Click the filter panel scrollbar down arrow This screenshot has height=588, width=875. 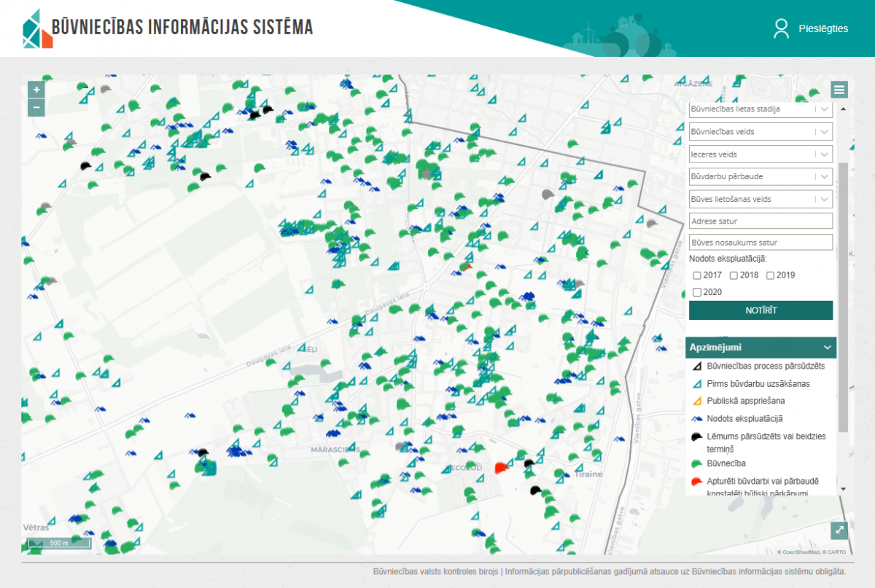pos(844,489)
